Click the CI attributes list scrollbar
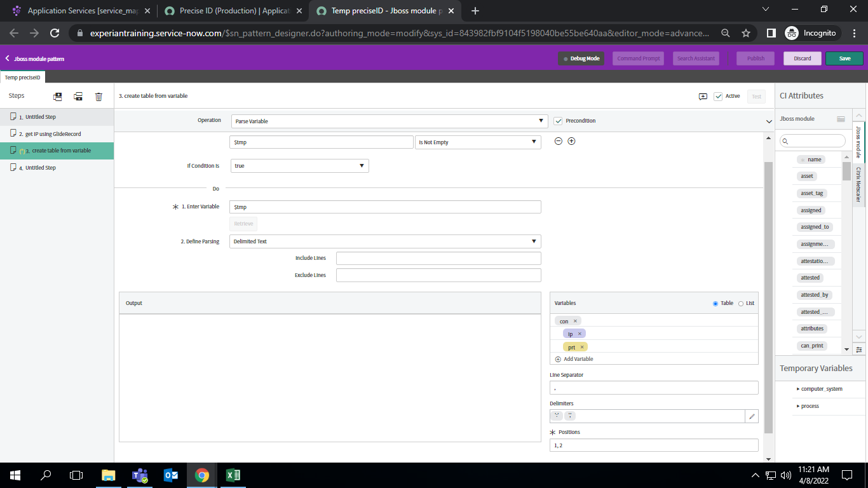The image size is (868, 488). click(x=846, y=172)
